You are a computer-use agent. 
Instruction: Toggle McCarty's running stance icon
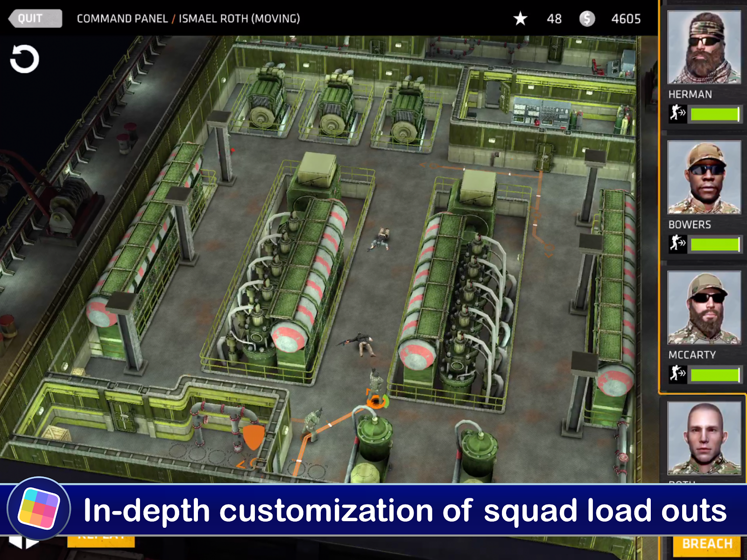tap(677, 374)
